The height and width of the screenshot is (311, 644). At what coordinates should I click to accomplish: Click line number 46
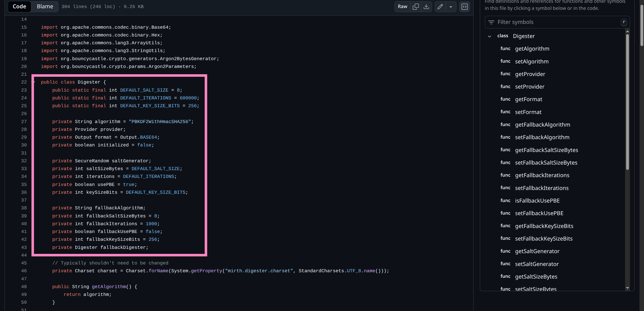click(24, 271)
